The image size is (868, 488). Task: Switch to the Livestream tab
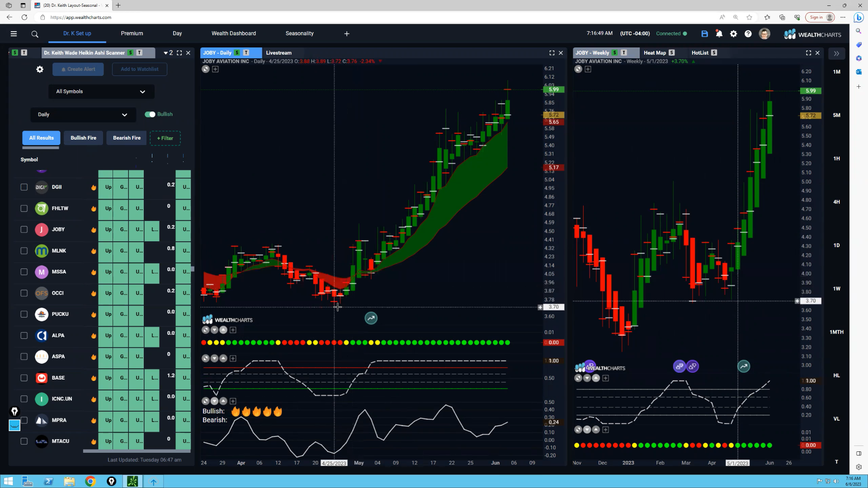278,53
